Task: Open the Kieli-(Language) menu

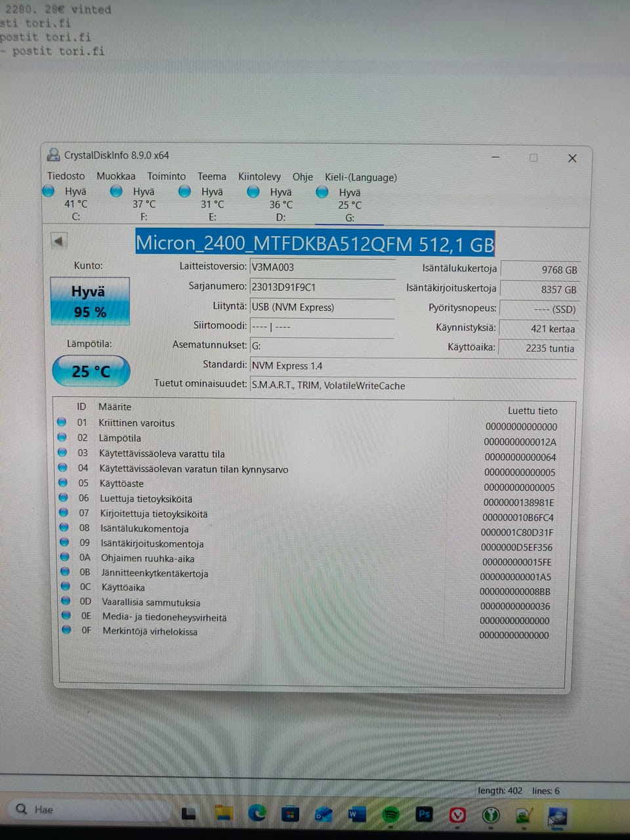Action: [x=360, y=177]
